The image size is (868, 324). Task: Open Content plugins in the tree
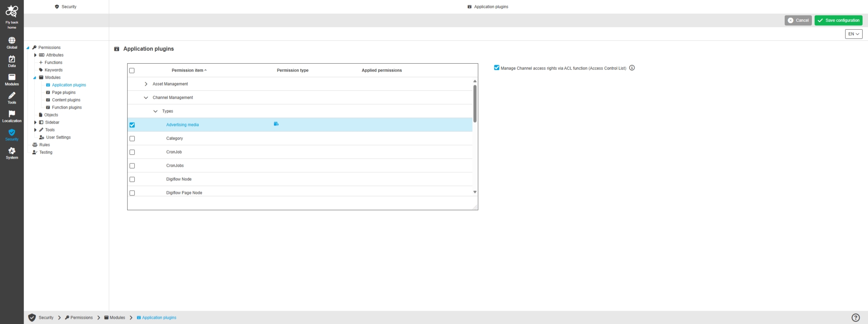point(66,100)
